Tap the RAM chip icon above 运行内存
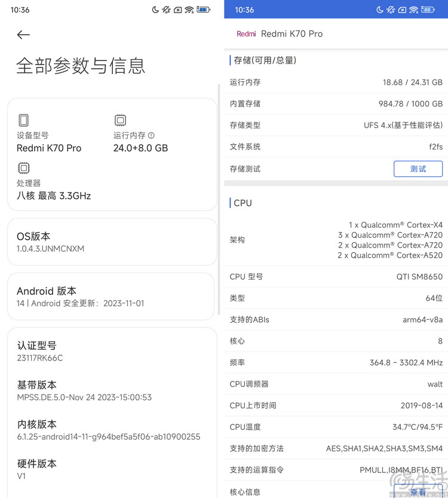This screenshot has width=448, height=498. 120,120
